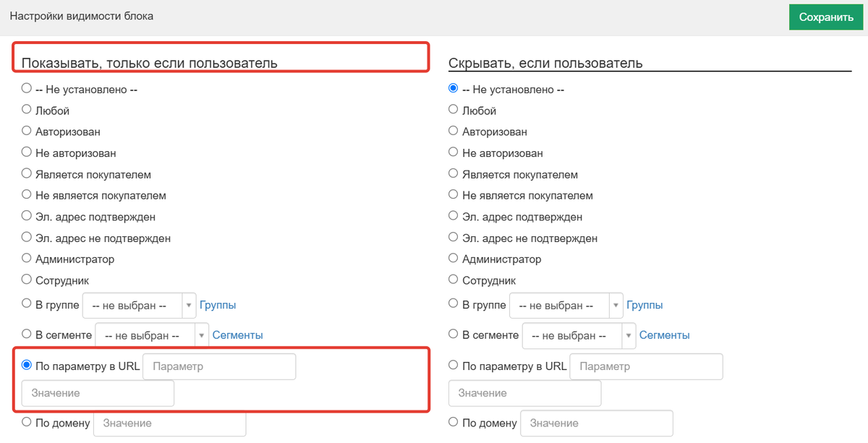Open the group dropdown under Показывать

click(x=140, y=306)
